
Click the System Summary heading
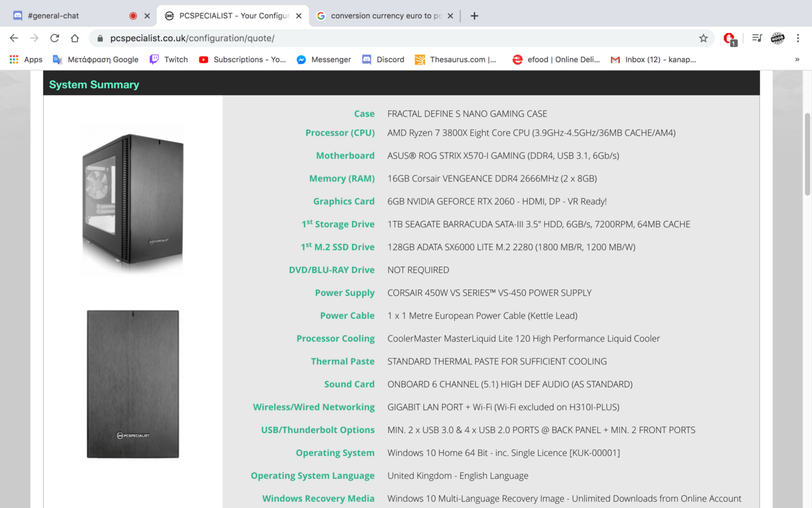94,84
